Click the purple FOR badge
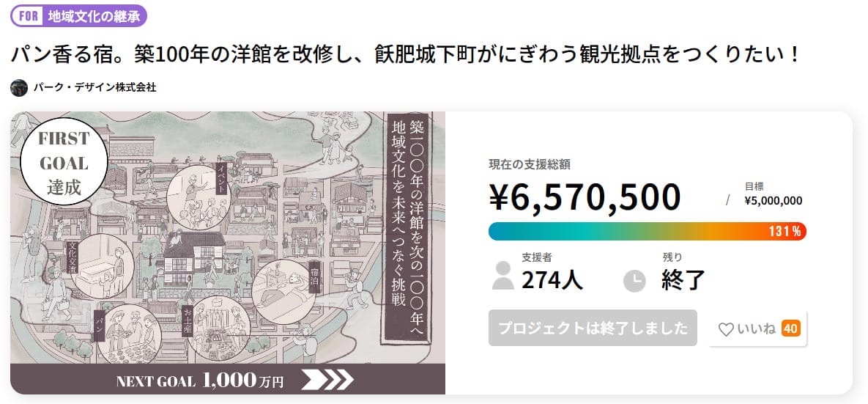Viewport: 868px width, 404px height. coord(27,15)
